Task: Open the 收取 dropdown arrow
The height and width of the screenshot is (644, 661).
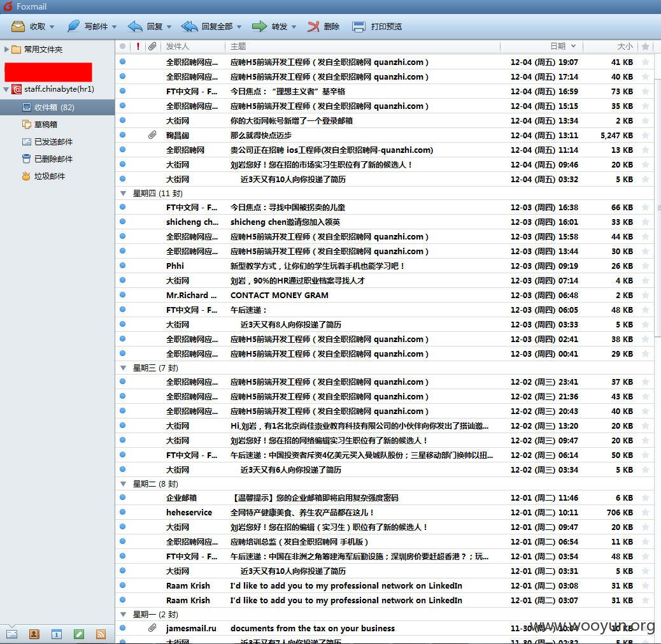Action: (52, 27)
